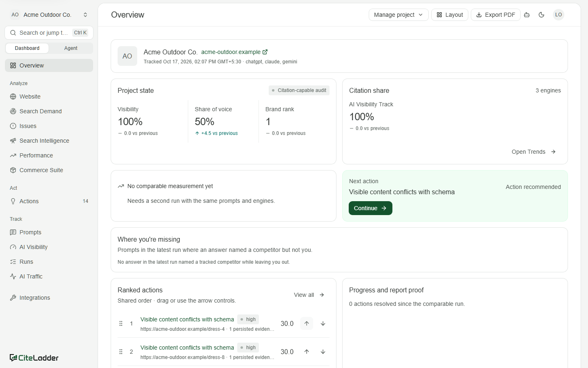Open AI Visibility tracking

pyautogui.click(x=49, y=247)
